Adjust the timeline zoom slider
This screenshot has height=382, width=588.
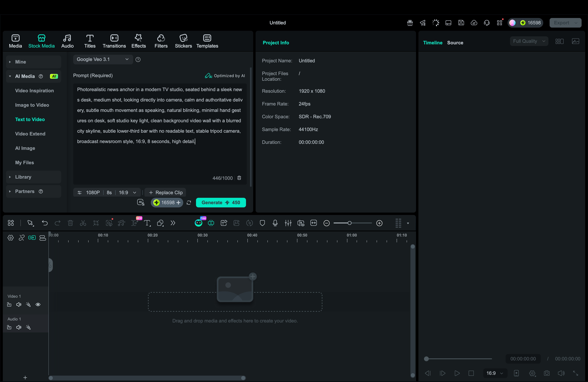pyautogui.click(x=350, y=223)
